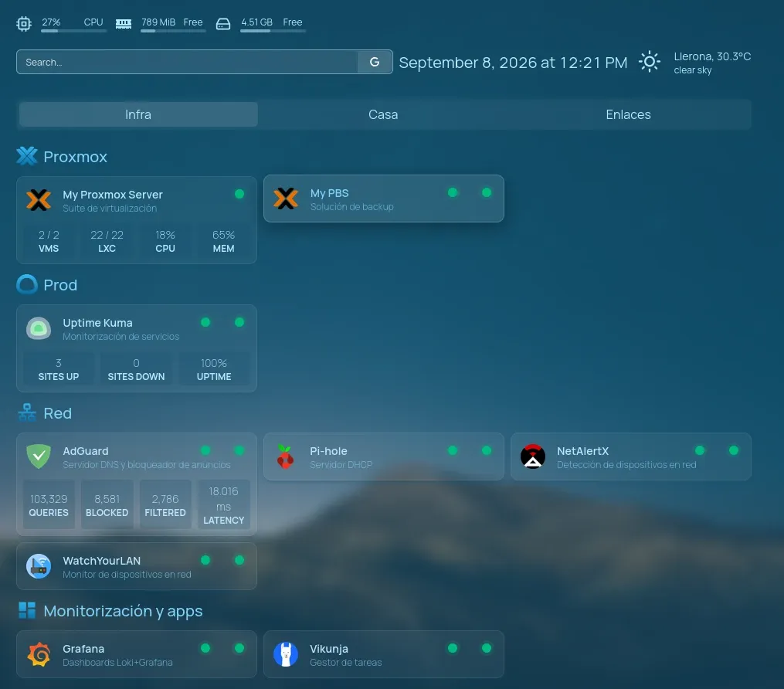Click the 18% CPU stat block
The height and width of the screenshot is (689, 784).
pyautogui.click(x=165, y=242)
